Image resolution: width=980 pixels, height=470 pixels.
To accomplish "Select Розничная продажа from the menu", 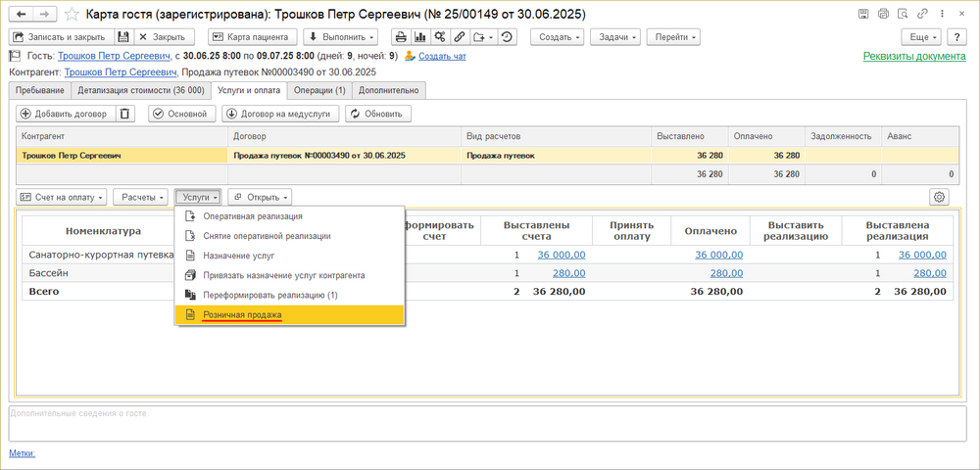I will pos(242,315).
